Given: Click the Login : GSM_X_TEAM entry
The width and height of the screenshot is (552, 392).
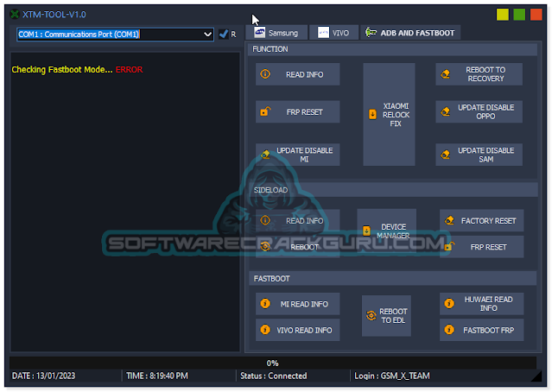Looking at the screenshot, I should click(x=392, y=376).
